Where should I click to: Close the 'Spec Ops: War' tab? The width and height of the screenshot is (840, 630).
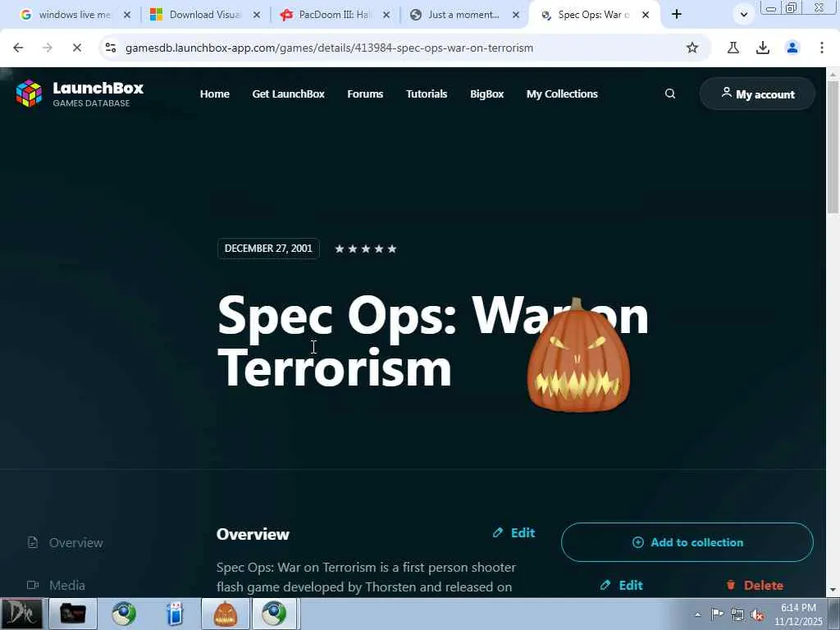tap(646, 15)
